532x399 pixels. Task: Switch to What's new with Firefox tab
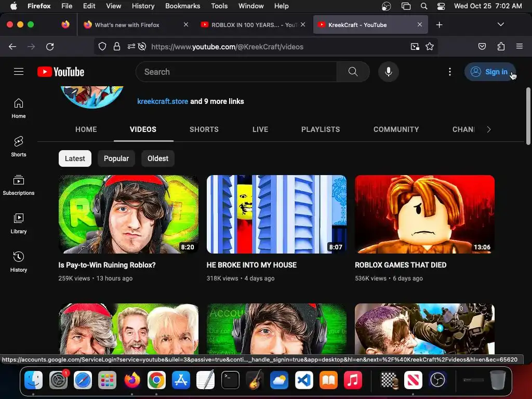pos(136,25)
